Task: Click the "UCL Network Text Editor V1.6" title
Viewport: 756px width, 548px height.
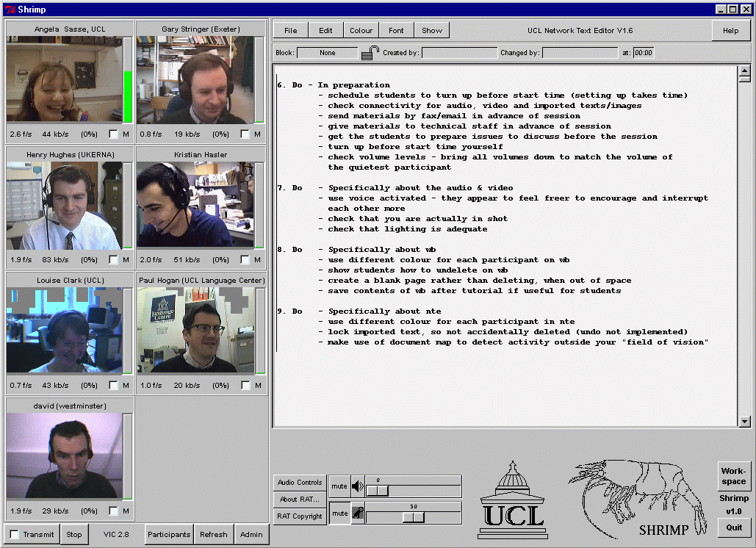Action: coord(580,30)
